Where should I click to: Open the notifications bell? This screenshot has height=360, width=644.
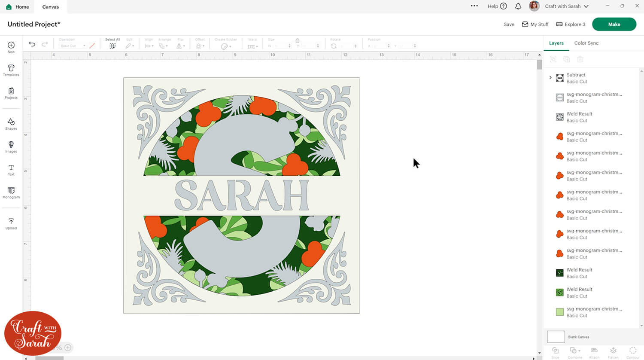click(x=518, y=6)
